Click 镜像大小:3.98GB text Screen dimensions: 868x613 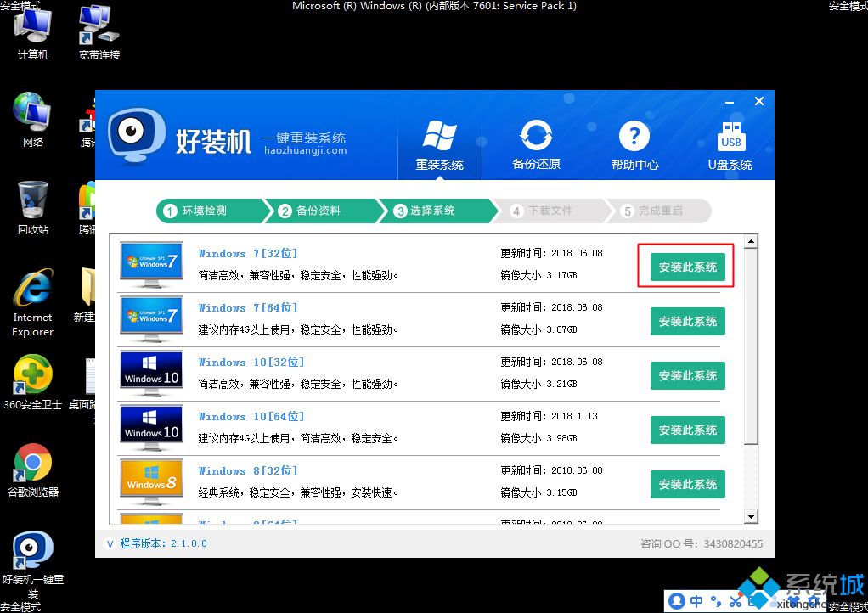[x=538, y=438]
